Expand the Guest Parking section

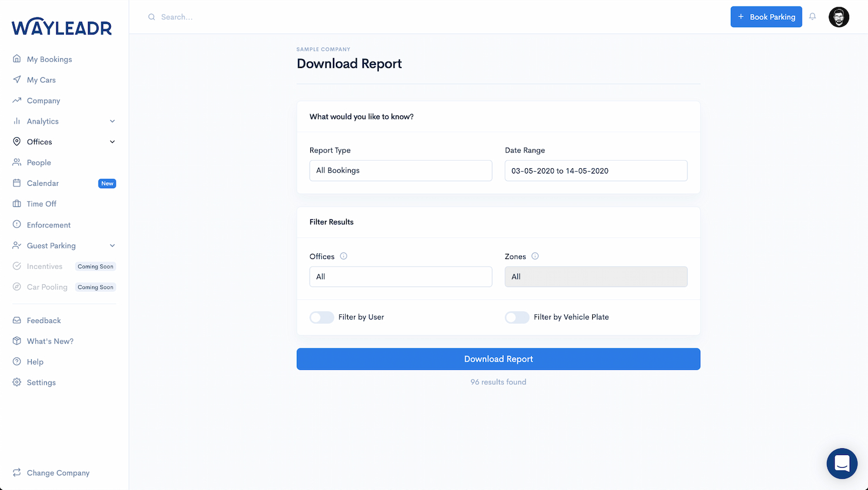(x=112, y=246)
